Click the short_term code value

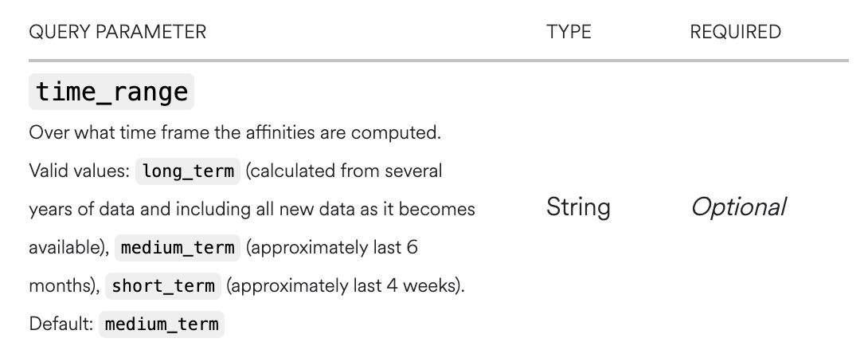[163, 285]
